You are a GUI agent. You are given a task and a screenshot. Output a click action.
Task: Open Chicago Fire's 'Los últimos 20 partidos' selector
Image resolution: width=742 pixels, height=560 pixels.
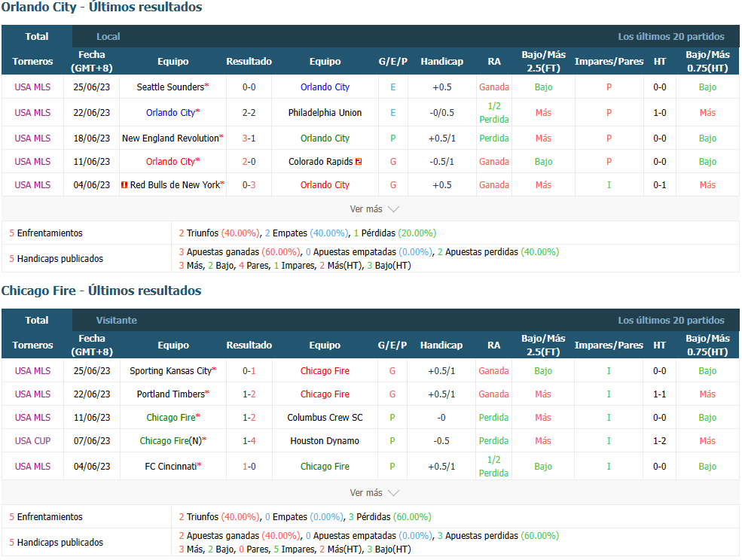(671, 320)
